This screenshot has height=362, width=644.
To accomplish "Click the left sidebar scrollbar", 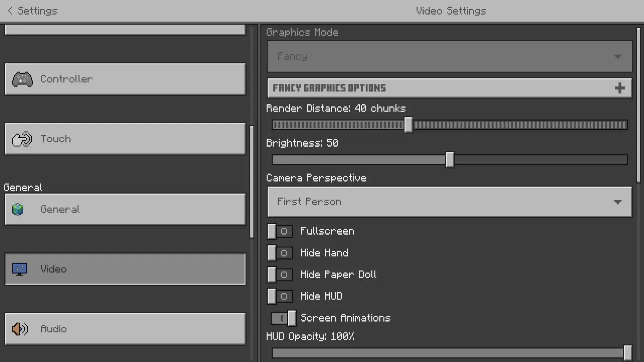I will 252,181.
